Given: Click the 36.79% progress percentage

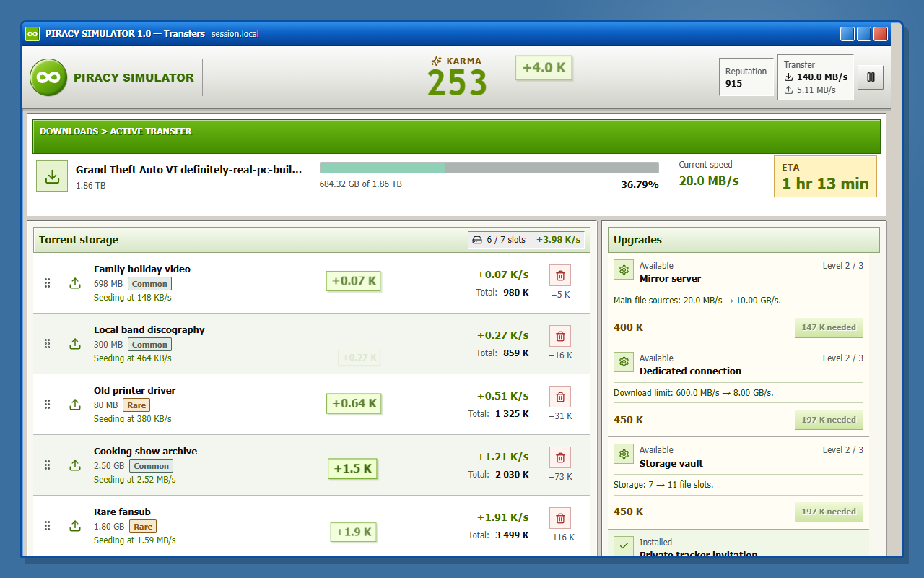Looking at the screenshot, I should pos(640,185).
